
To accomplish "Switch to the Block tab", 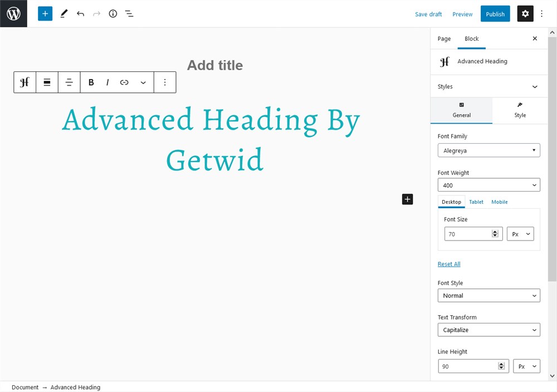I will point(471,39).
